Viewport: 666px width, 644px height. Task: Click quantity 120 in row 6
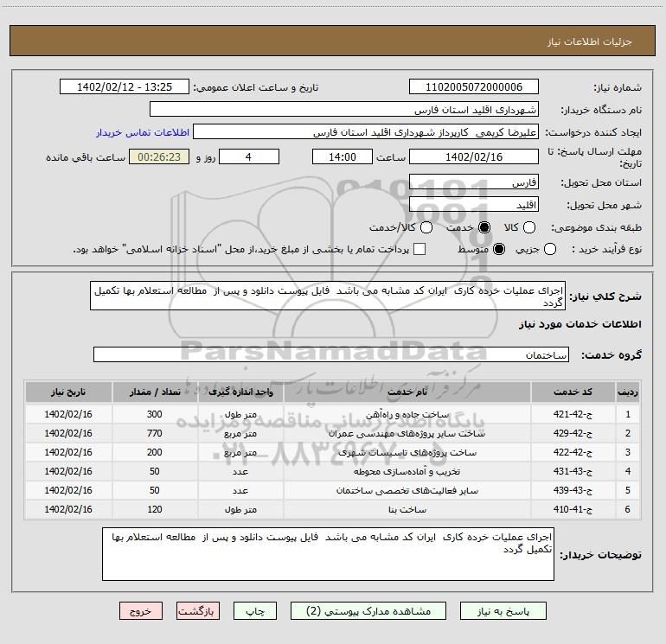point(155,509)
